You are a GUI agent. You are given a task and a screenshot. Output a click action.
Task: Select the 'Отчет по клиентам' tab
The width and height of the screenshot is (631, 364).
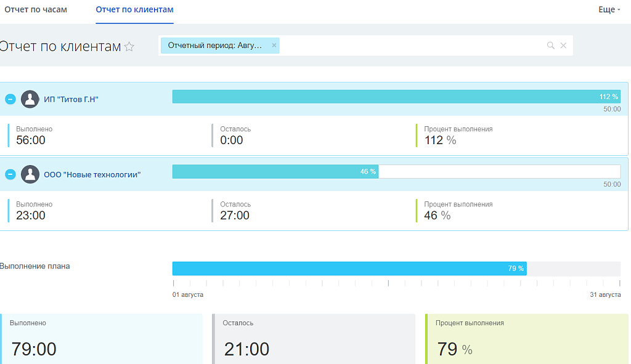click(x=134, y=10)
